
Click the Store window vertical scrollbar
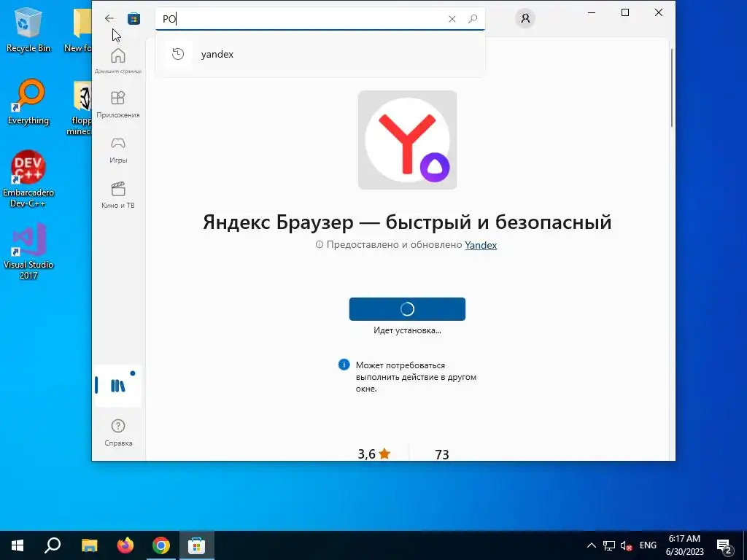672,88
